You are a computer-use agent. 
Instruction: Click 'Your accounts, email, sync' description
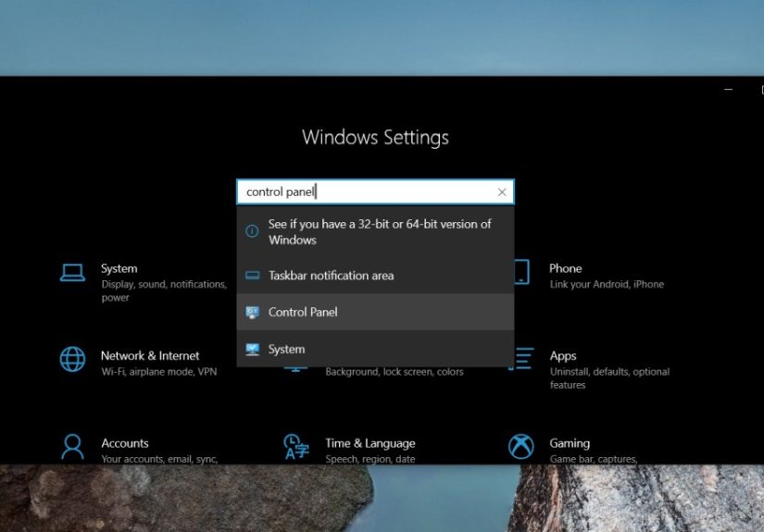click(159, 459)
